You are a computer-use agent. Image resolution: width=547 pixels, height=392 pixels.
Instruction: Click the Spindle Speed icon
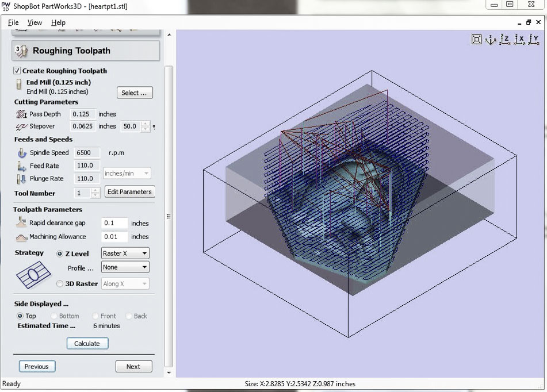click(22, 153)
